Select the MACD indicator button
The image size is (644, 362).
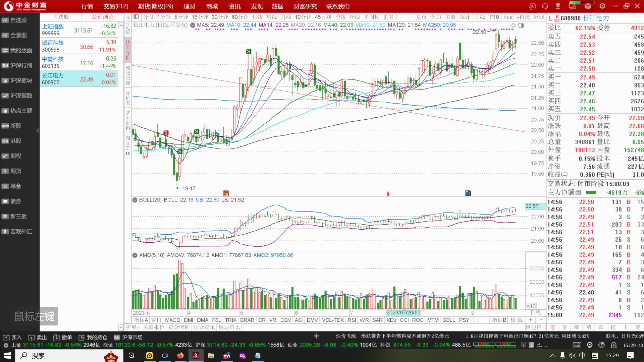click(x=173, y=320)
